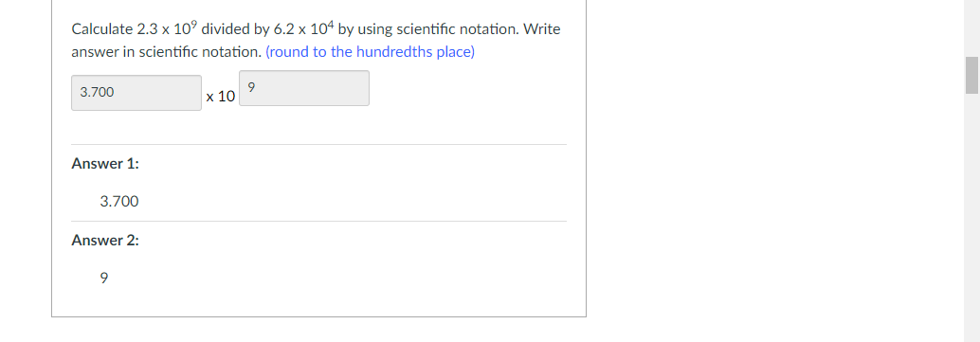980x342 pixels.
Task: Click the question text starting with Calculate
Action: click(x=317, y=40)
